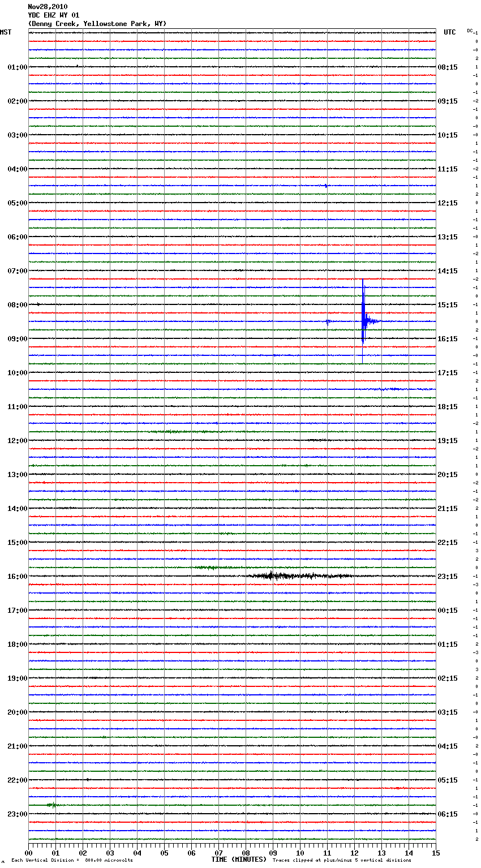Click the traces clipped footnote text

(x=342, y=861)
